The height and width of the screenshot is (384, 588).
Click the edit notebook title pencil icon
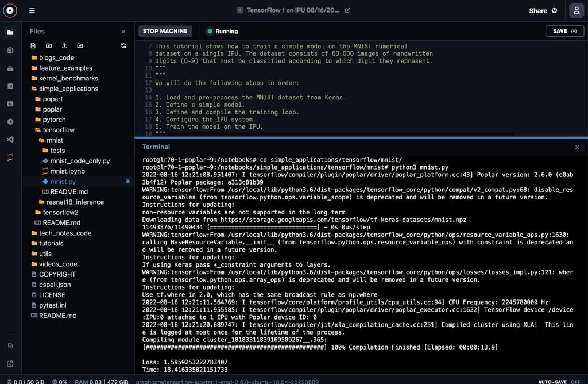[x=347, y=10]
